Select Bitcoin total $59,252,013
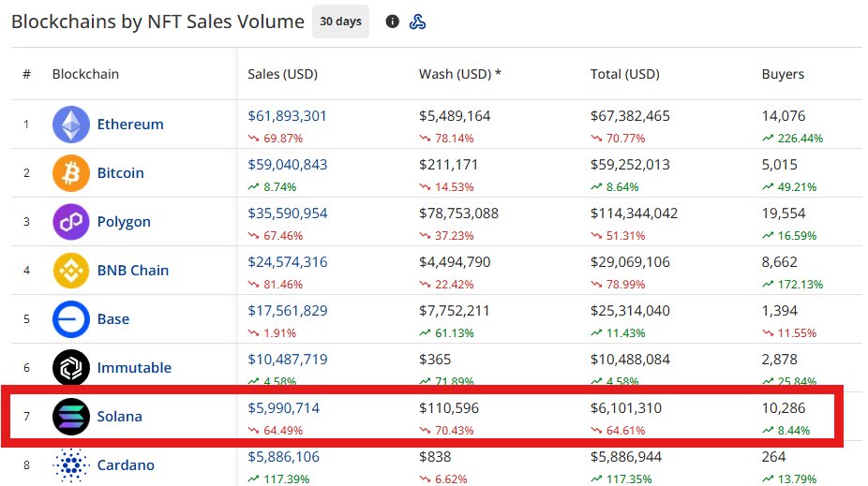Image resolution: width=868 pixels, height=486 pixels. [x=630, y=165]
